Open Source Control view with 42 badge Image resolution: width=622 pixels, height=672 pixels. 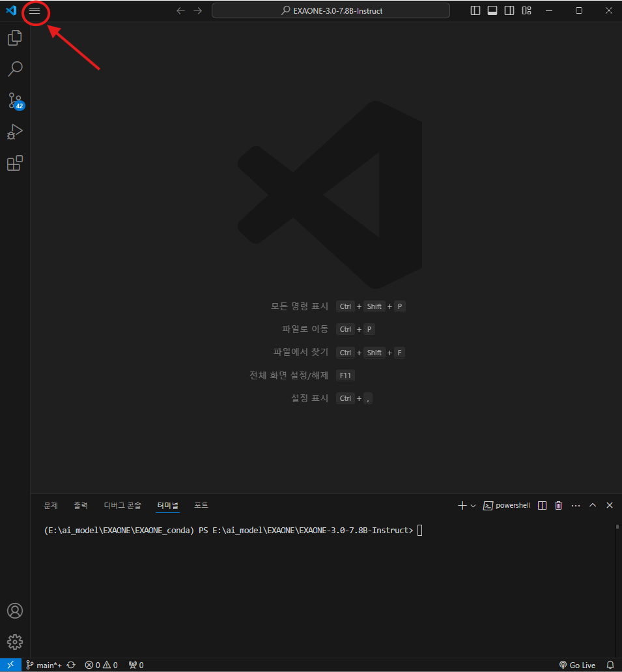pos(16,101)
